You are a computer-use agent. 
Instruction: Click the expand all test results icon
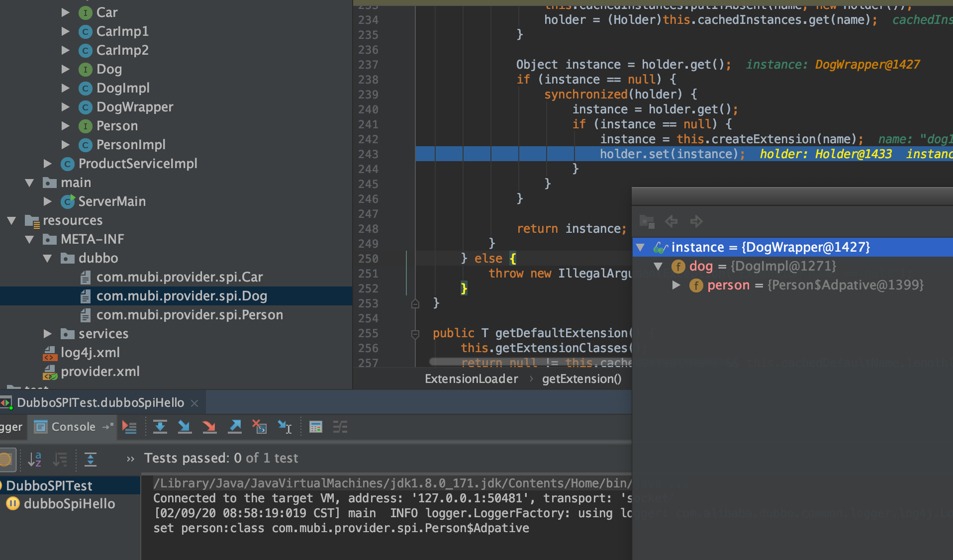(91, 459)
